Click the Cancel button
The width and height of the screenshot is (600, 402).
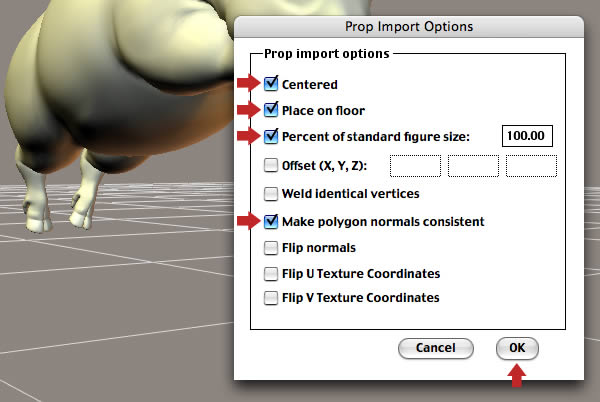(x=436, y=348)
